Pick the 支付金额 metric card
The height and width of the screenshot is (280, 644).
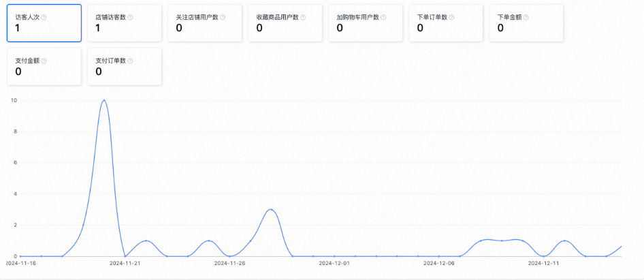pos(44,67)
